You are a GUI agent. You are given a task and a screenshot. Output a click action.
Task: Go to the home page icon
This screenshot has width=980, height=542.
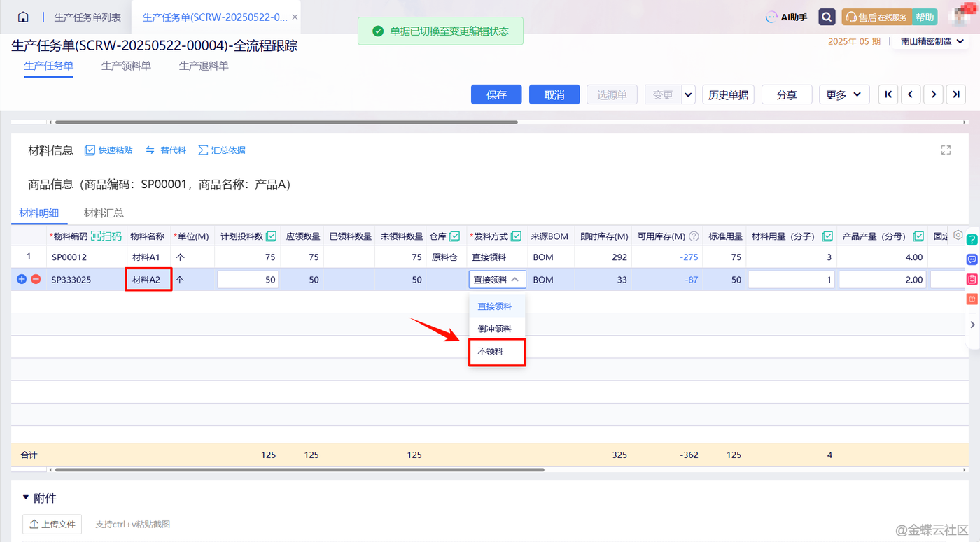[23, 17]
